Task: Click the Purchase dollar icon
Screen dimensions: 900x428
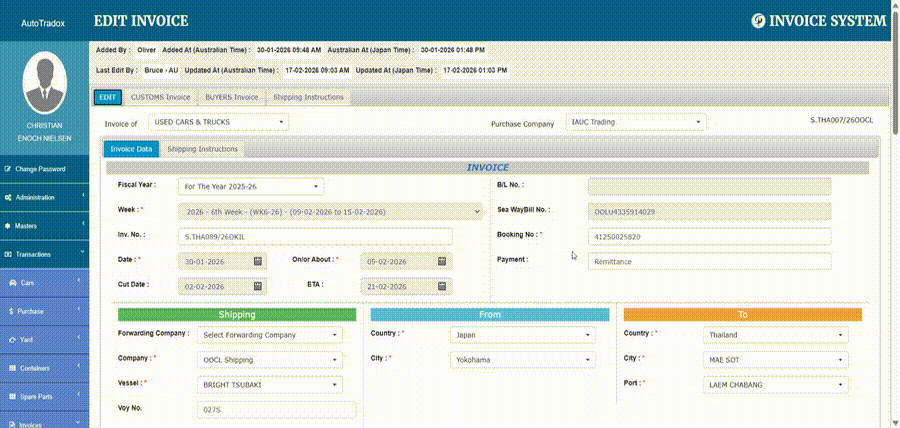Action: tap(11, 312)
